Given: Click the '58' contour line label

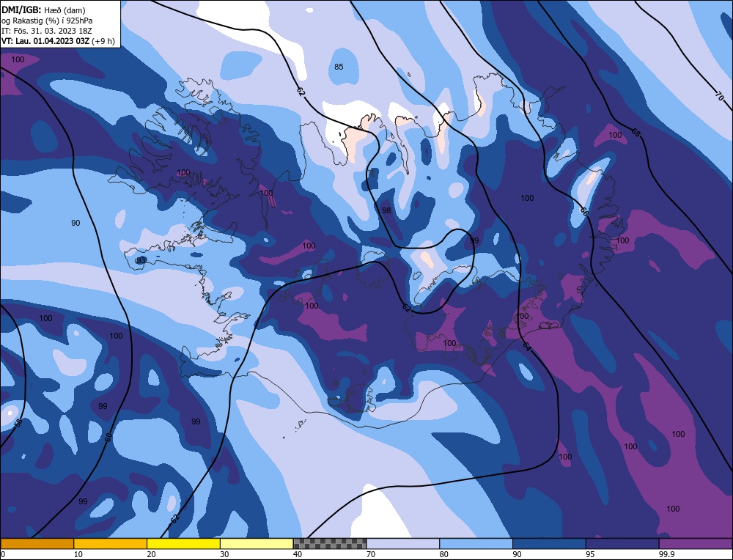Looking at the screenshot, I should (18, 424).
